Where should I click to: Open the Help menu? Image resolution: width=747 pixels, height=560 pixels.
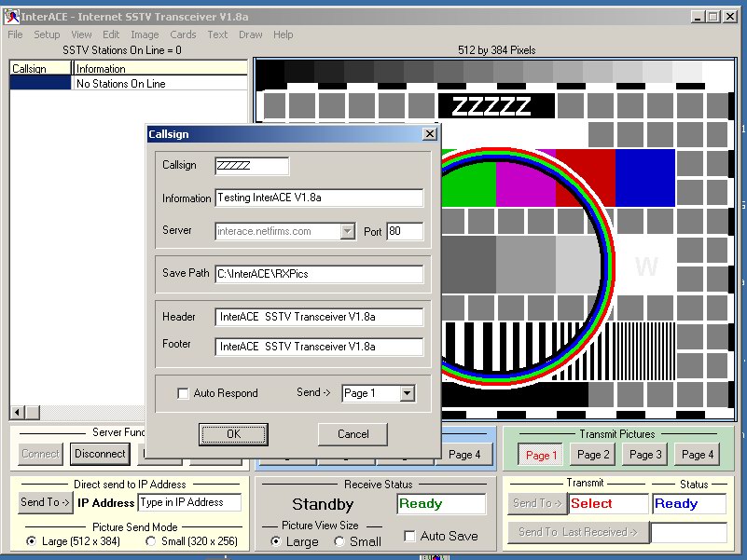click(x=283, y=34)
